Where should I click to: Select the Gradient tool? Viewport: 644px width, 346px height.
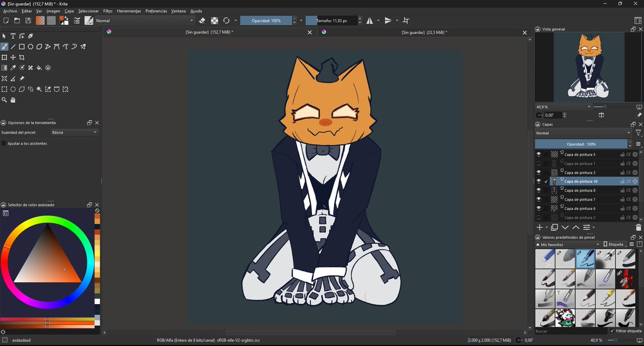[4, 68]
